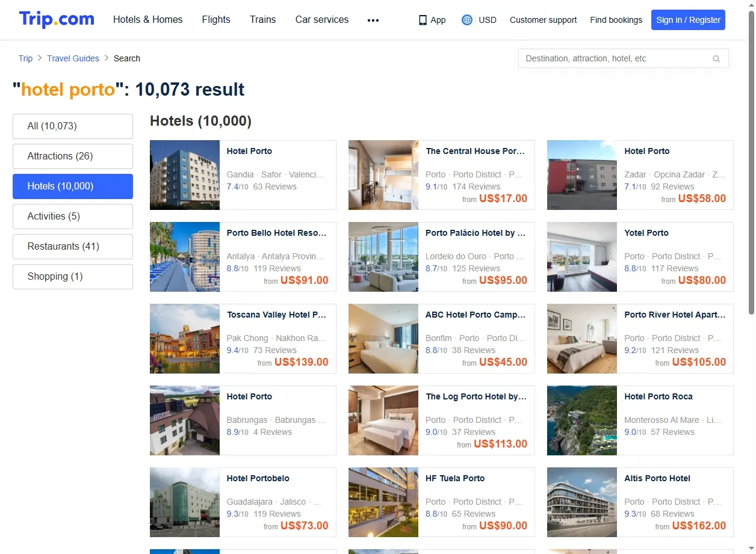
Task: Click US$139.00 price
Action: [302, 362]
